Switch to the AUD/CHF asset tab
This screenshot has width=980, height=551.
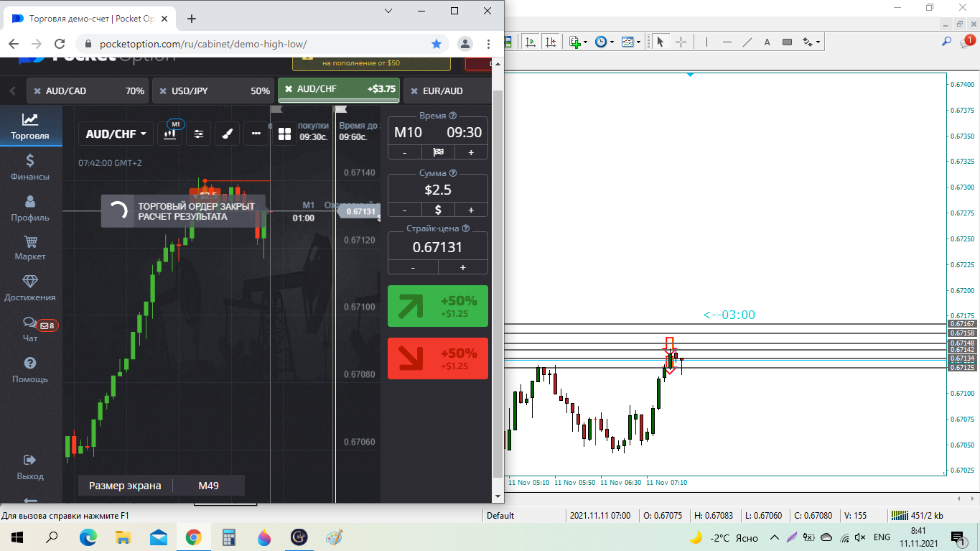(339, 90)
